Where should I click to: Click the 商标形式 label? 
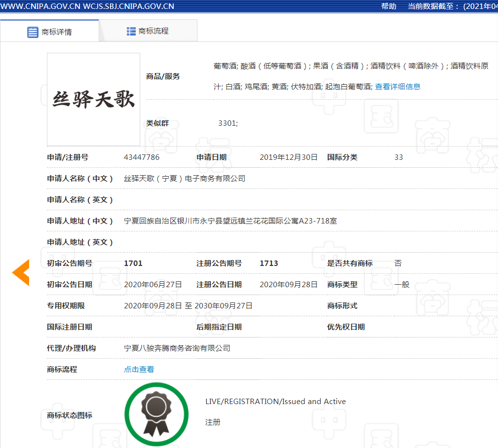[x=343, y=306]
